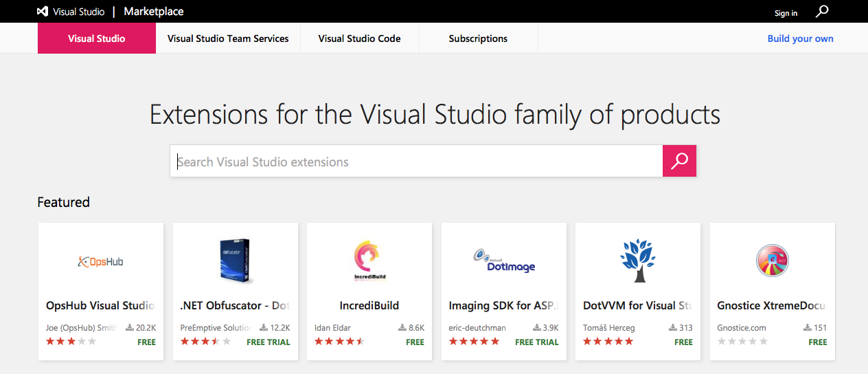Open the DotVVM for Visual Studio title
The height and width of the screenshot is (374, 868).
pos(637,305)
